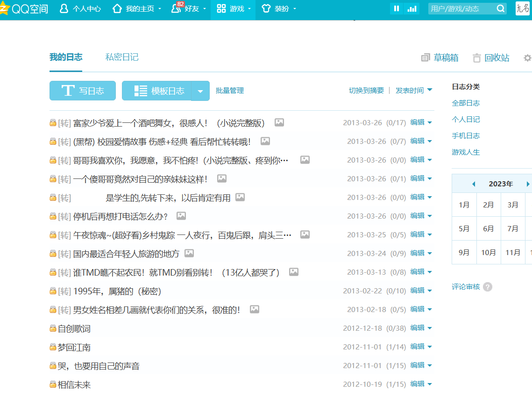The image size is (532, 398).
Task: Click image icon beside 停机后再想打电话怎么办
Action: (181, 216)
